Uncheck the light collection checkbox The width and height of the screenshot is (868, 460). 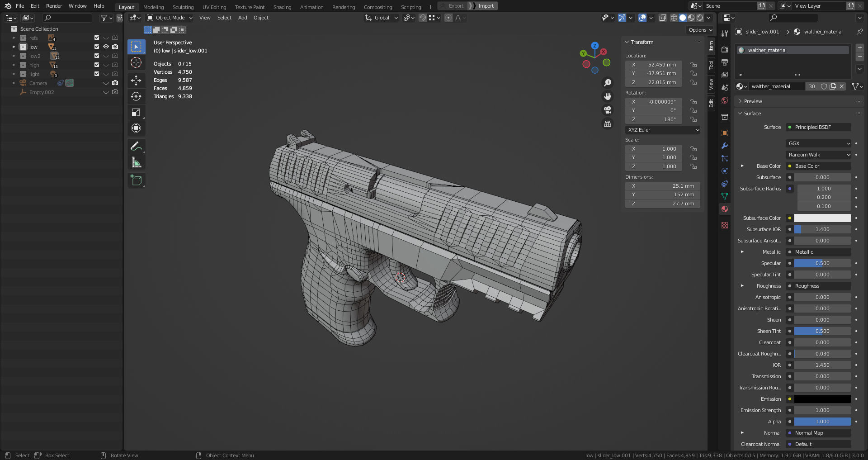point(97,74)
